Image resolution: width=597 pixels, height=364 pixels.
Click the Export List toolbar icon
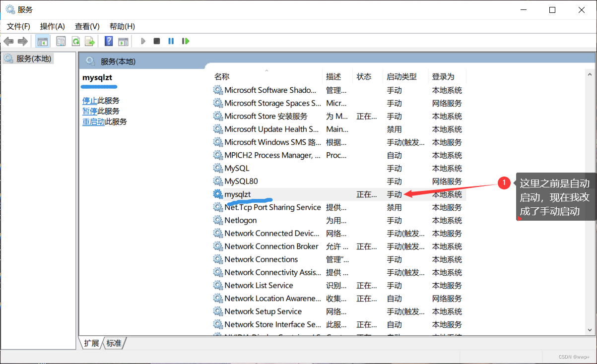tap(89, 41)
